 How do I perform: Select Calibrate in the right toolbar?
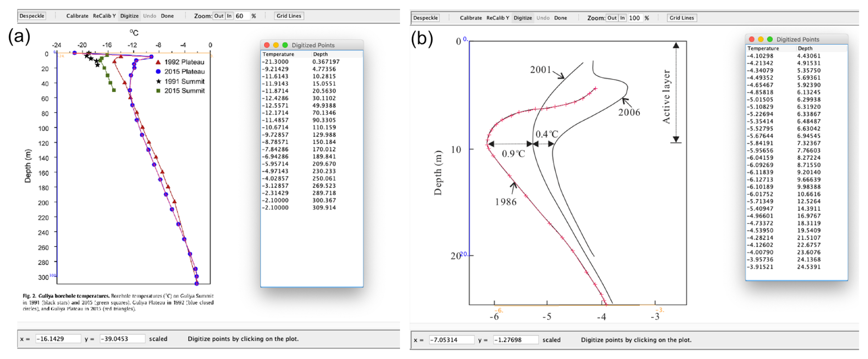pos(471,18)
